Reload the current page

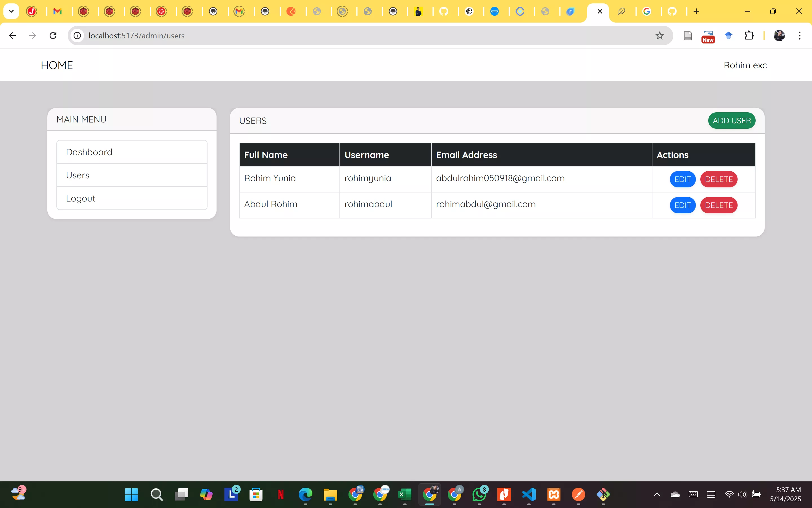53,36
